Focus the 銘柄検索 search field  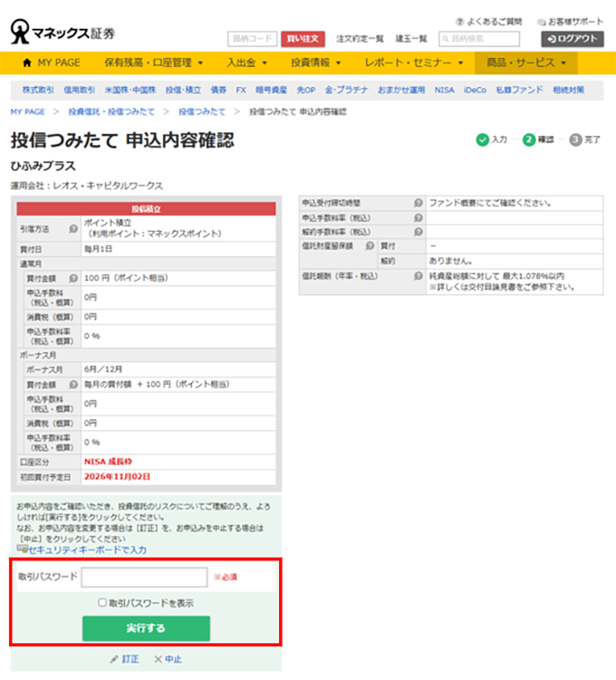pyautogui.click(x=479, y=39)
